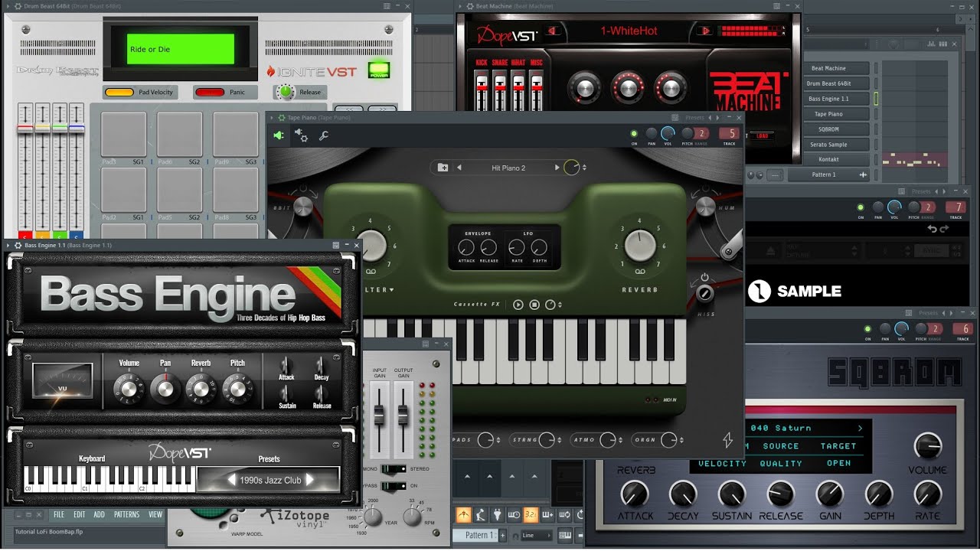Play the Cassette FX in Tape Piano

pos(518,305)
